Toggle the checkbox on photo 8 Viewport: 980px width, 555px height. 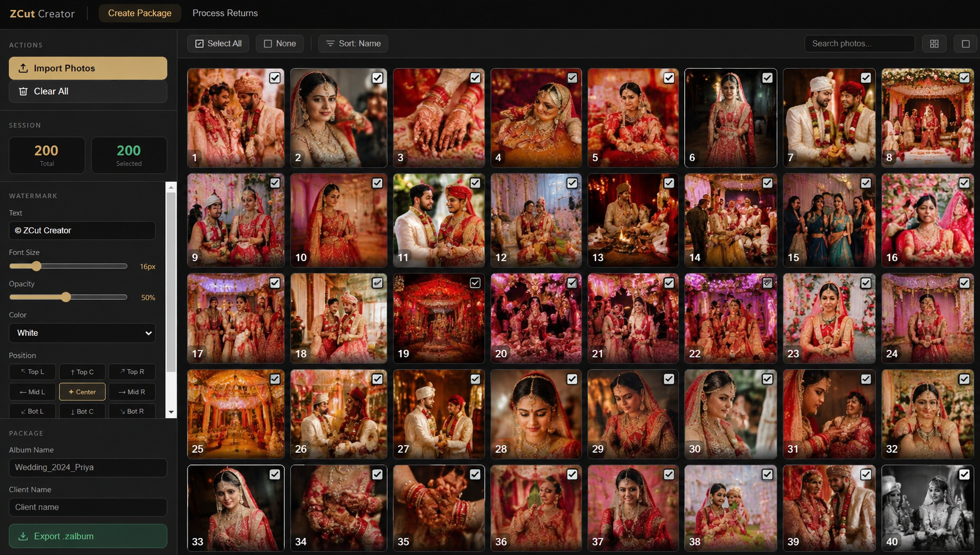click(964, 78)
